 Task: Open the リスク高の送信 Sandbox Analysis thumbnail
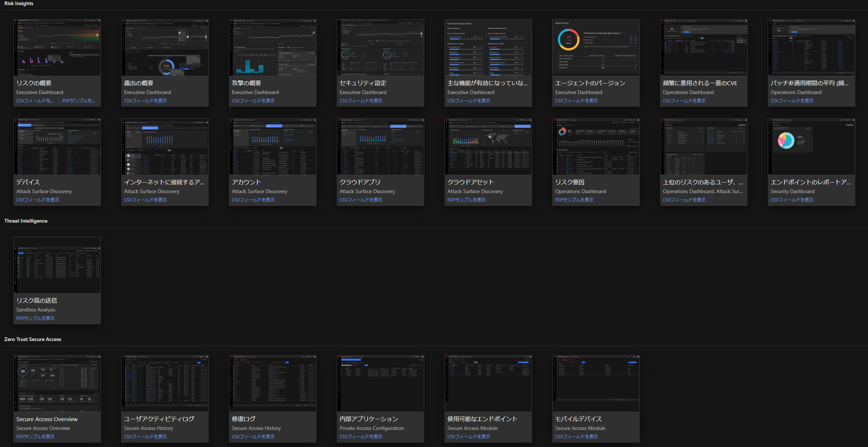(57, 265)
